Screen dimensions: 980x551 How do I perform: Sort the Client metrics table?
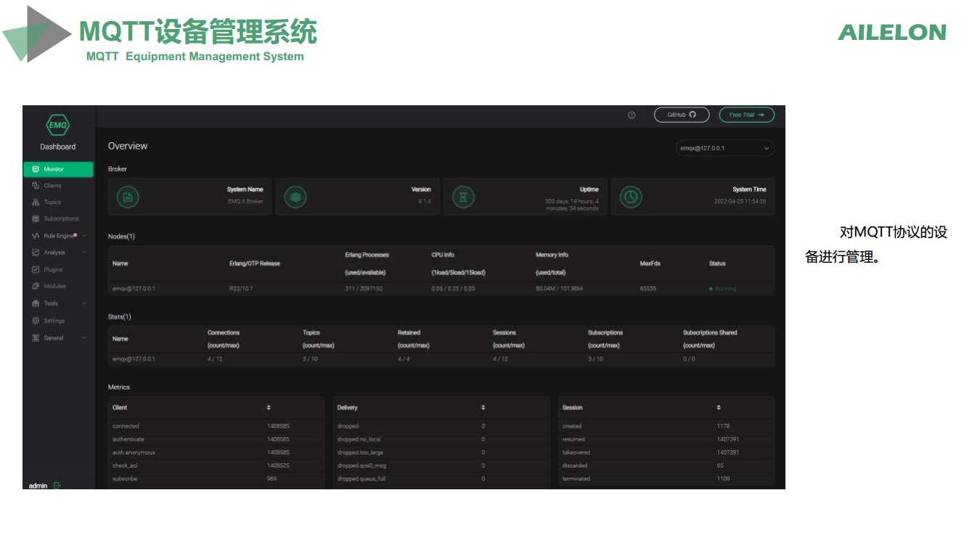[269, 407]
